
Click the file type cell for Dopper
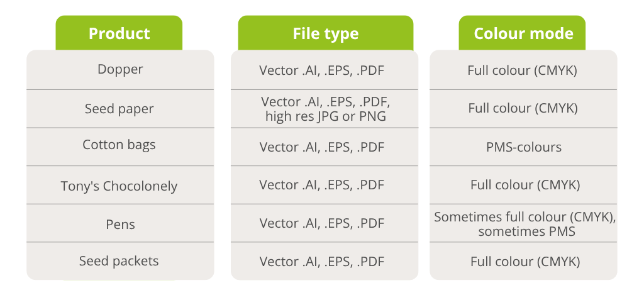pos(321,70)
